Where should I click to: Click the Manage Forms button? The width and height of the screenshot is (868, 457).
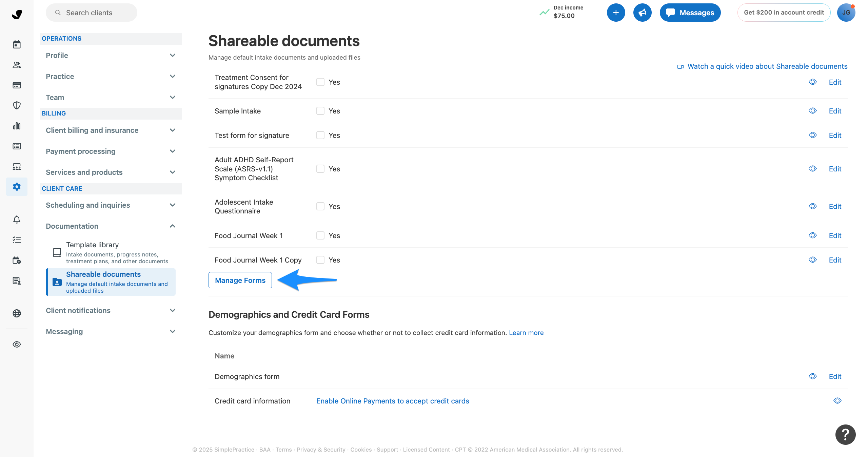click(x=240, y=280)
